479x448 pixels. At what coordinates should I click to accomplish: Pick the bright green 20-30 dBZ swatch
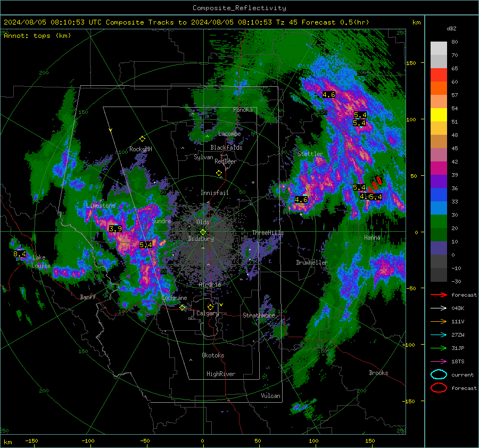tap(439, 222)
